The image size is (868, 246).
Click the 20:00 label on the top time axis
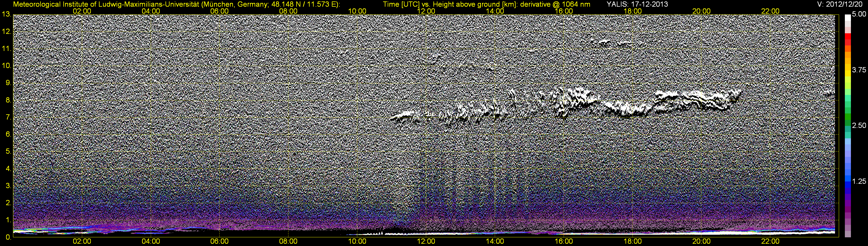click(x=702, y=11)
